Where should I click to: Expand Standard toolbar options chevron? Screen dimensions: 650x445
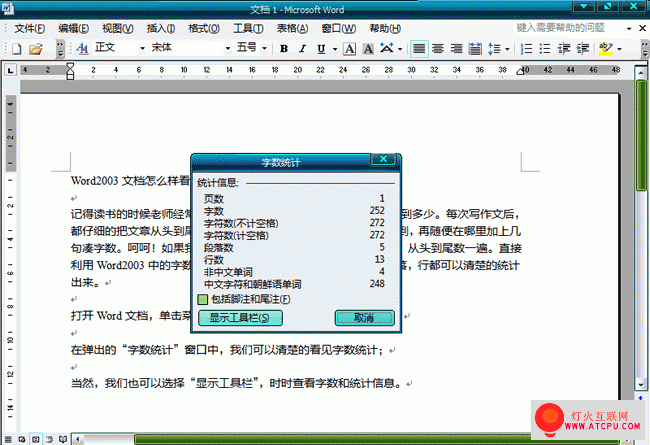tap(61, 49)
